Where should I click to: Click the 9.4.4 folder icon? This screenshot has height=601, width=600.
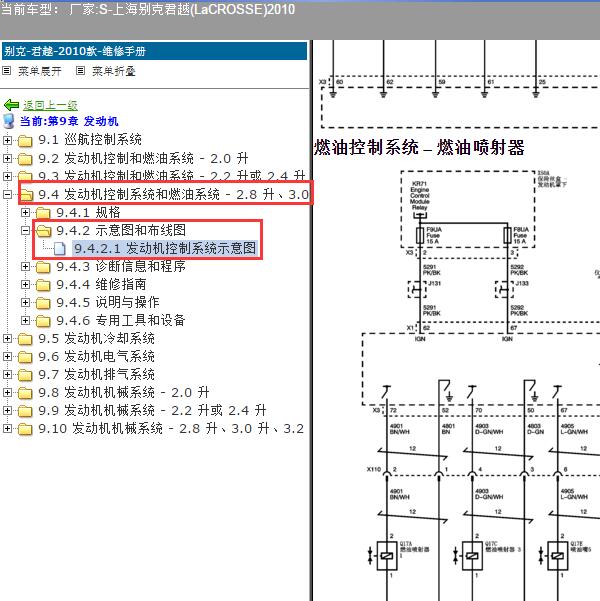[x=43, y=285]
